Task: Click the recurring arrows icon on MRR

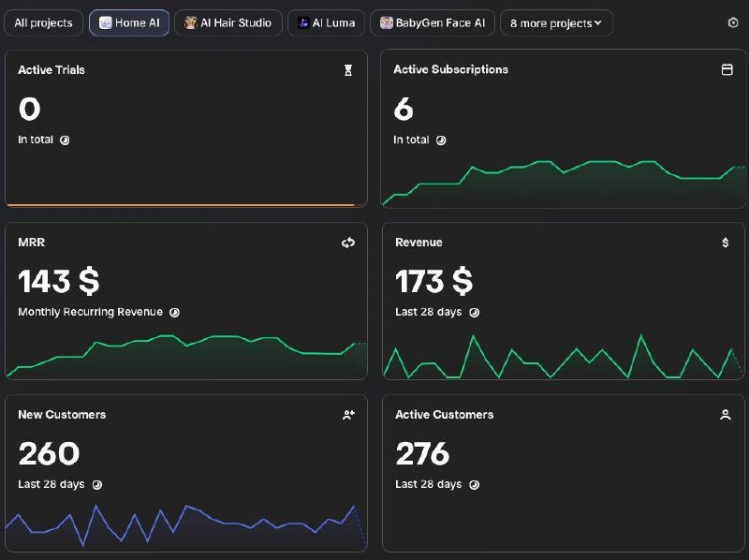Action: (x=348, y=243)
